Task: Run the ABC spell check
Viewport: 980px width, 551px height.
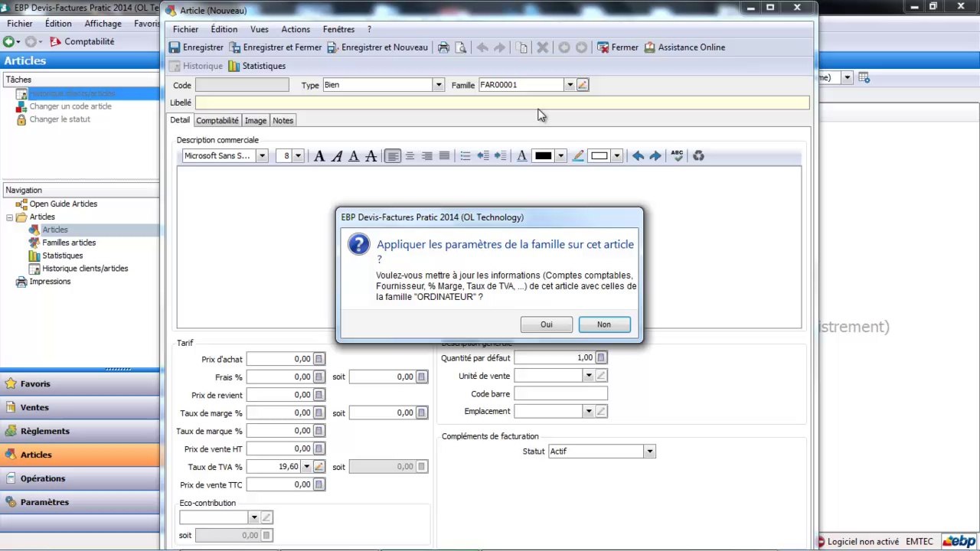Action: click(677, 155)
